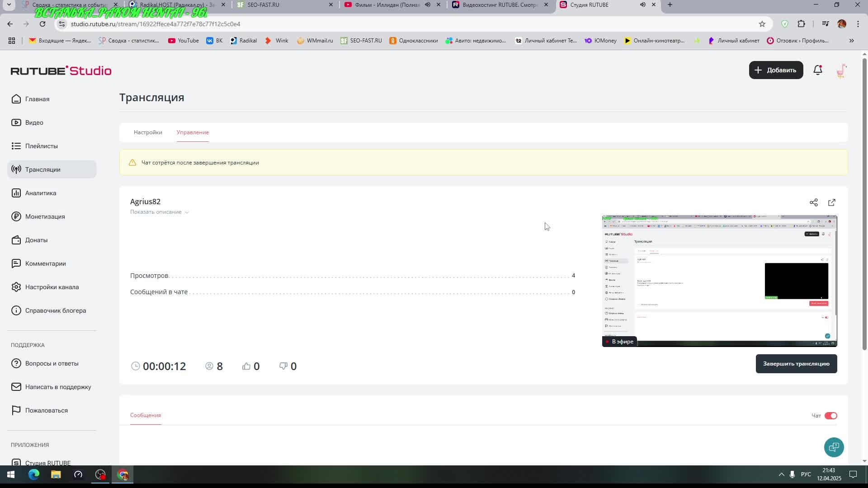
Task: Toggle the Чат switch off
Action: [x=830, y=416]
